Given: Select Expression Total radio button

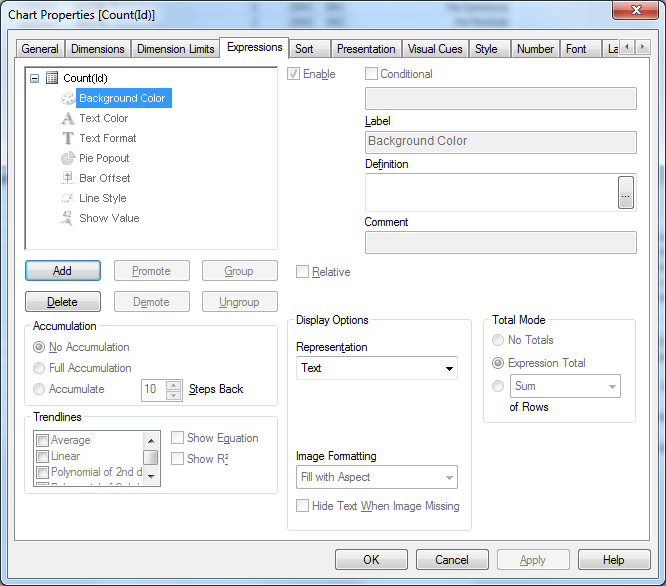Looking at the screenshot, I should pos(498,363).
